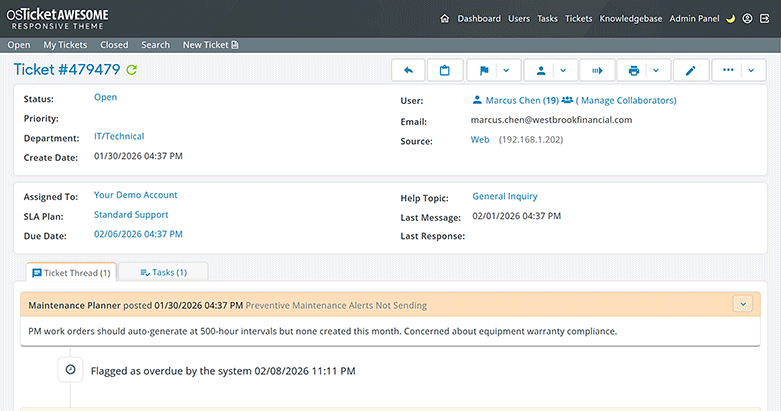Open the My Tickets queue
Screen dimensions: 781x411
click(64, 45)
